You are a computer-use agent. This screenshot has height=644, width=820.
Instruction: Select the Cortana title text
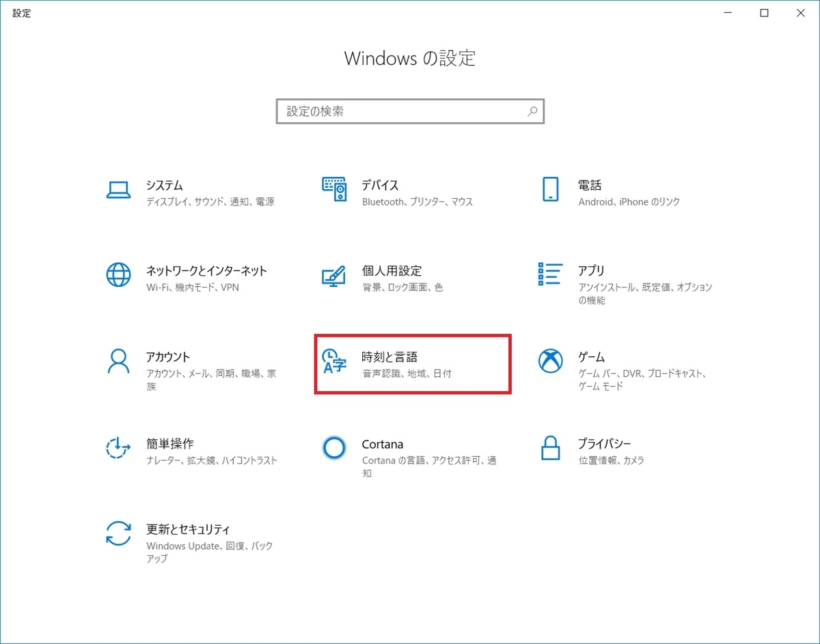(383, 444)
